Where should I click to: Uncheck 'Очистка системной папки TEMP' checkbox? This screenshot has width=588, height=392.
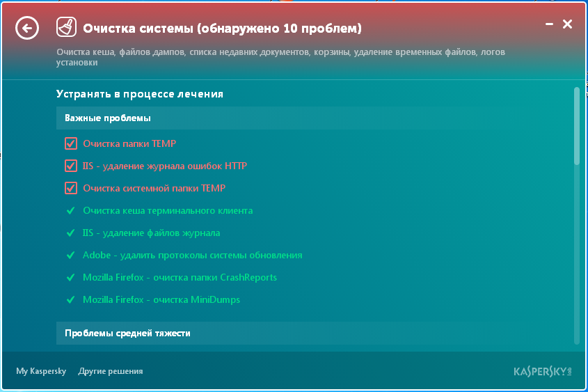(71, 188)
